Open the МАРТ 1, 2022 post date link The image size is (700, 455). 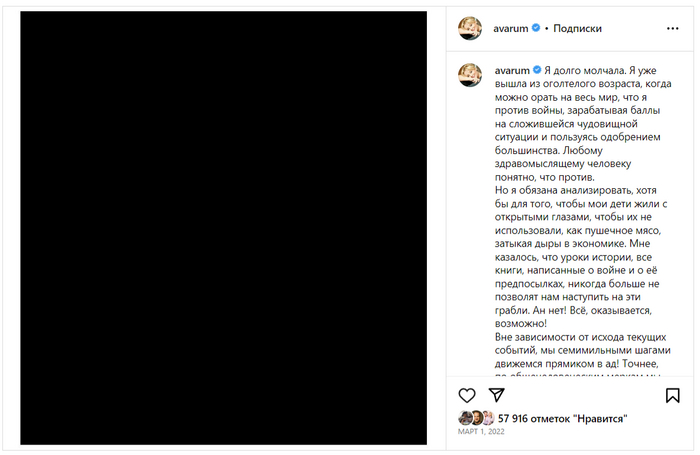pyautogui.click(x=483, y=432)
